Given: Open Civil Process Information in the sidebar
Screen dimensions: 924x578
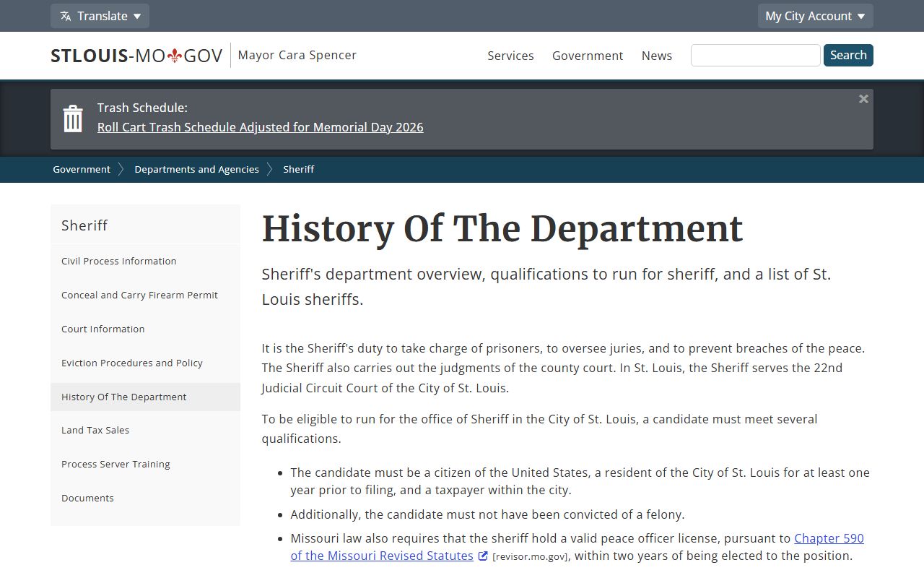Looking at the screenshot, I should (x=145, y=262).
